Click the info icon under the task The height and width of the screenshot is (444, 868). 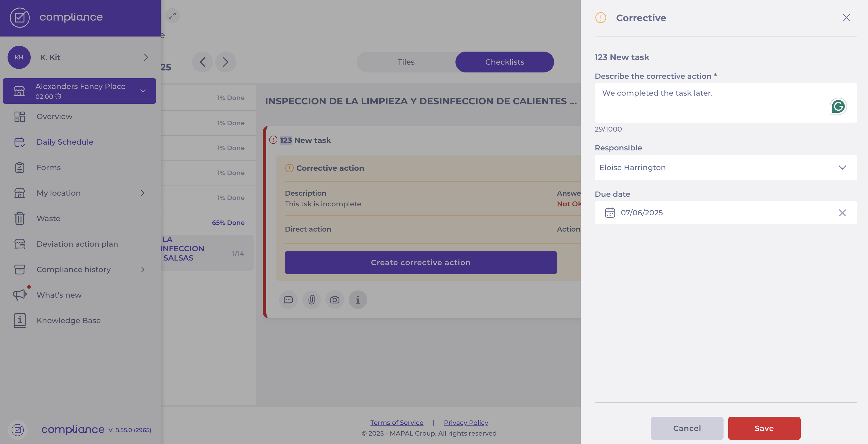coord(358,300)
